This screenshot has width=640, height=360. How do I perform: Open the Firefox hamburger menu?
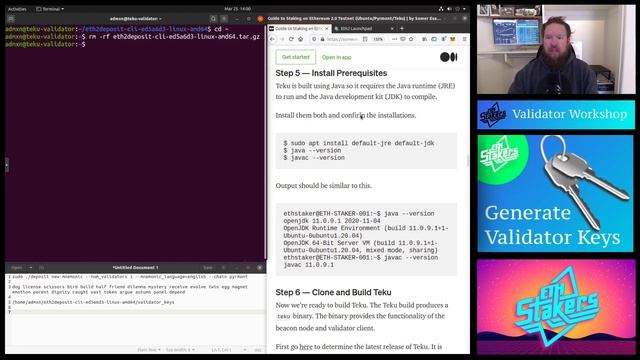464,39
